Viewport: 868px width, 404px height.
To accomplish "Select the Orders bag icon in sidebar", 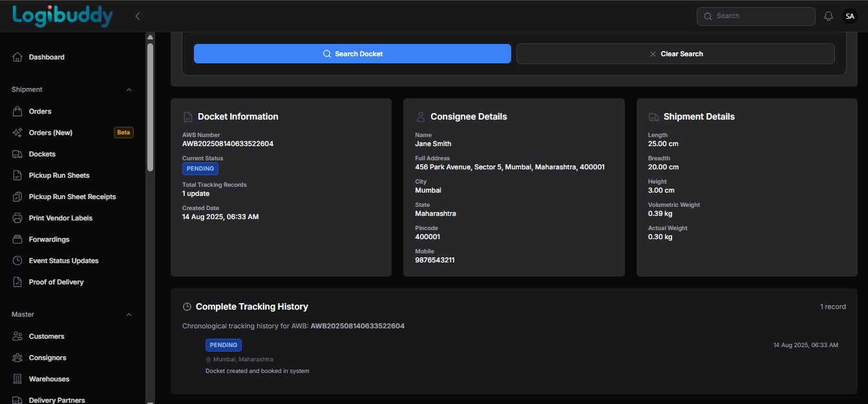I will tap(17, 111).
